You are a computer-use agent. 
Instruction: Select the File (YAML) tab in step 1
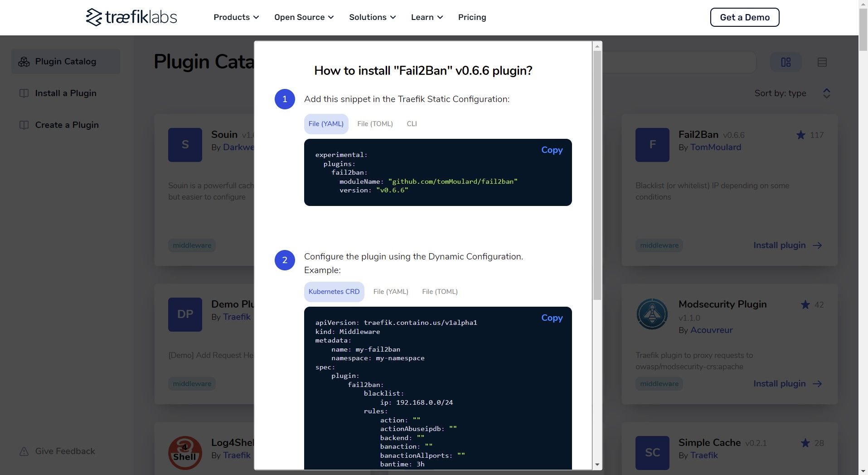[326, 124]
